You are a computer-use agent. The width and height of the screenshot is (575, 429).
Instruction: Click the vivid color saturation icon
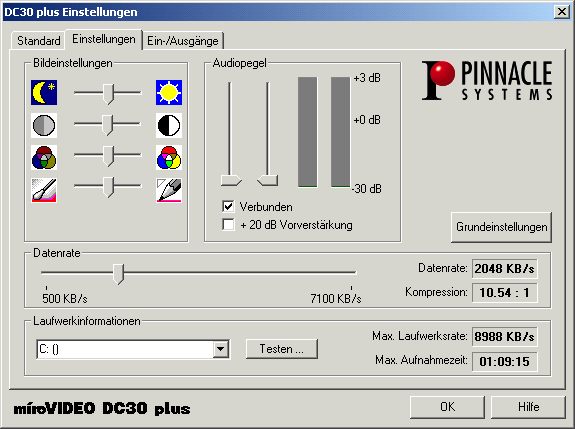pyautogui.click(x=169, y=157)
